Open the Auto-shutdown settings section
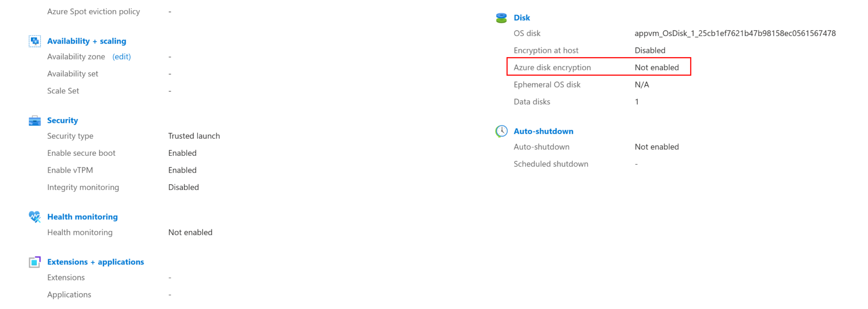Viewport: 868px width, 309px height. [543, 131]
